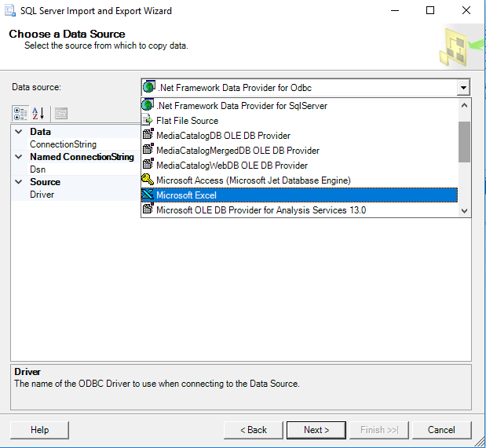Image resolution: width=486 pixels, height=448 pixels.
Task: Choose MediaCatalogWebDB OLE DB Provider
Action: click(x=299, y=165)
